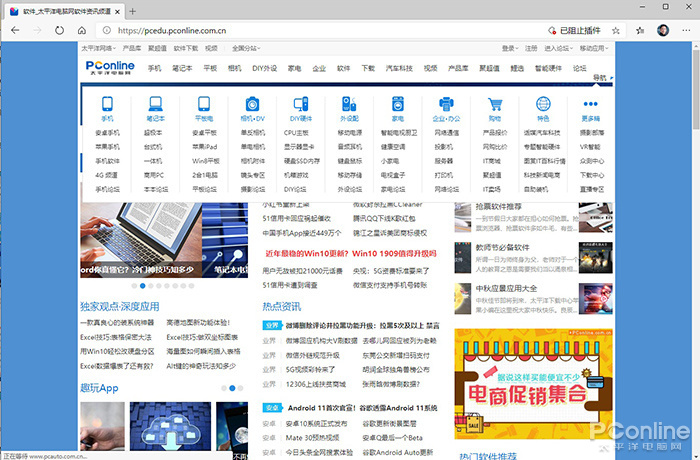Open the 相机·DV camera category icon

252,104
